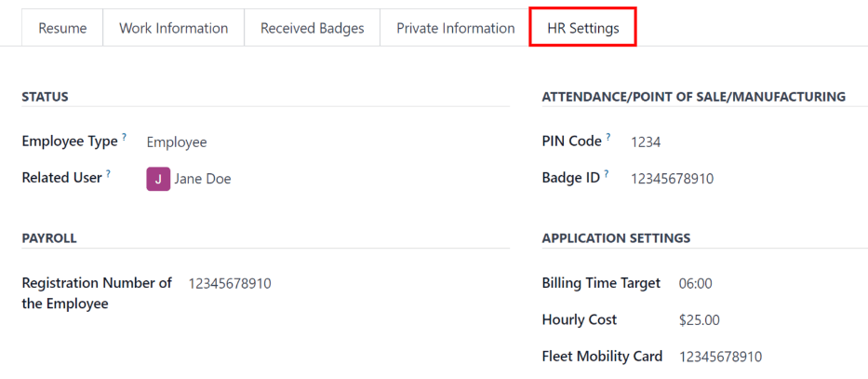Viewport: 868px width, 379px height.
Task: Click Jane Doe's purple avatar icon
Action: click(158, 179)
